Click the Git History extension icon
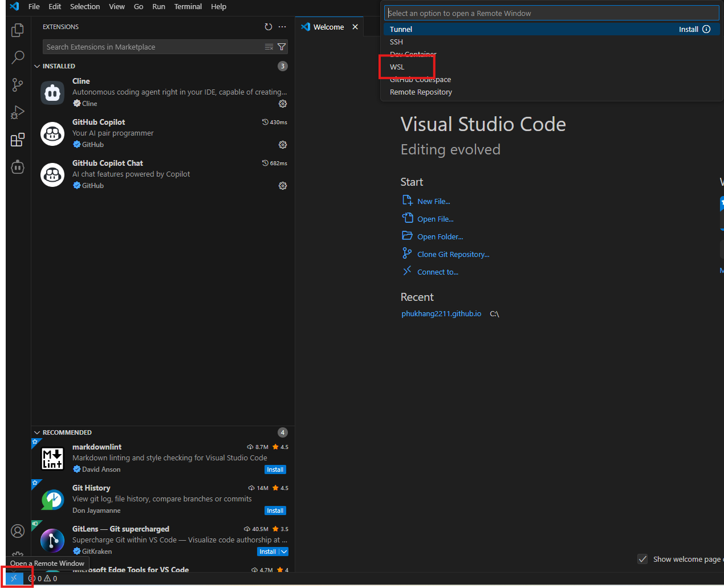Image resolution: width=724 pixels, height=588 pixels. (x=52, y=500)
